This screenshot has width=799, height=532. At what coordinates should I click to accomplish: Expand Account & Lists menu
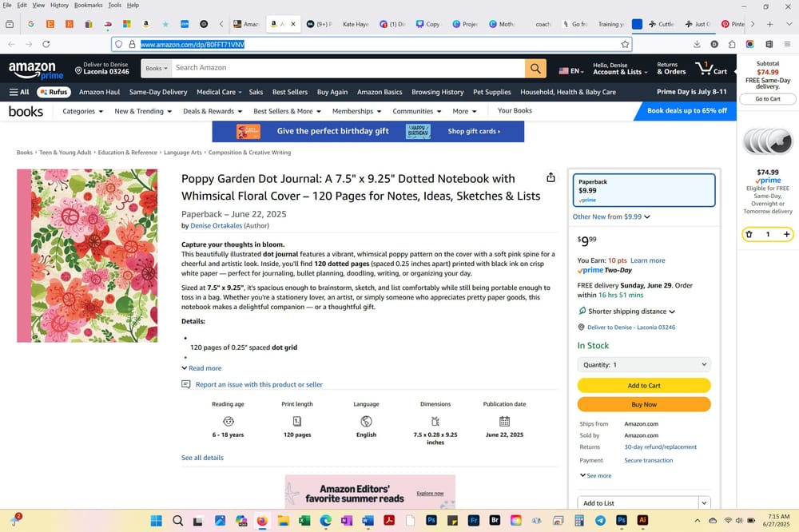click(620, 68)
